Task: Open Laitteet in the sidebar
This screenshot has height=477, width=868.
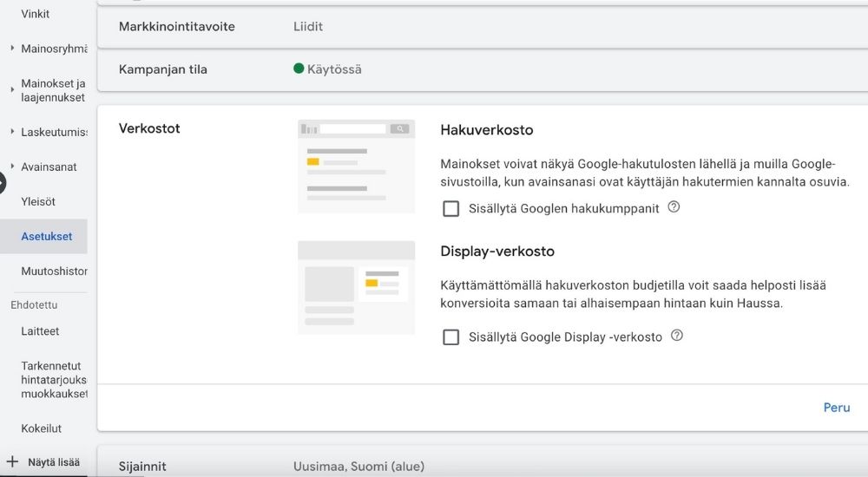Action: coord(40,331)
